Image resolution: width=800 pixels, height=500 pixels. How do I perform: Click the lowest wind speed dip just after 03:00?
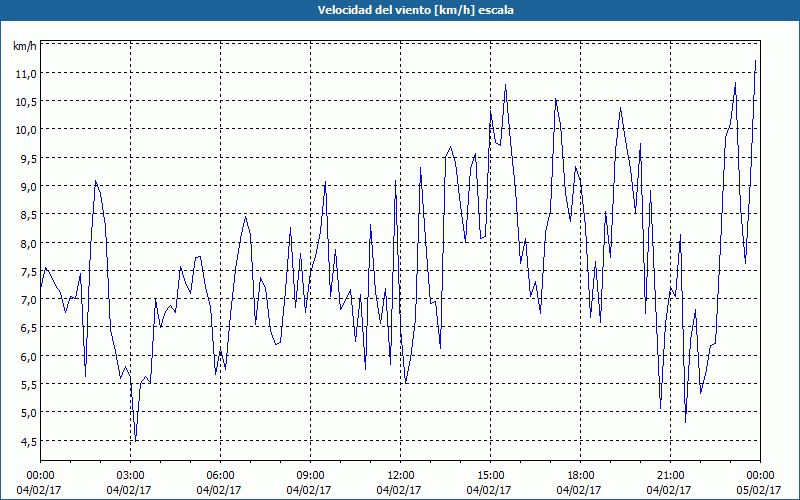(x=135, y=440)
